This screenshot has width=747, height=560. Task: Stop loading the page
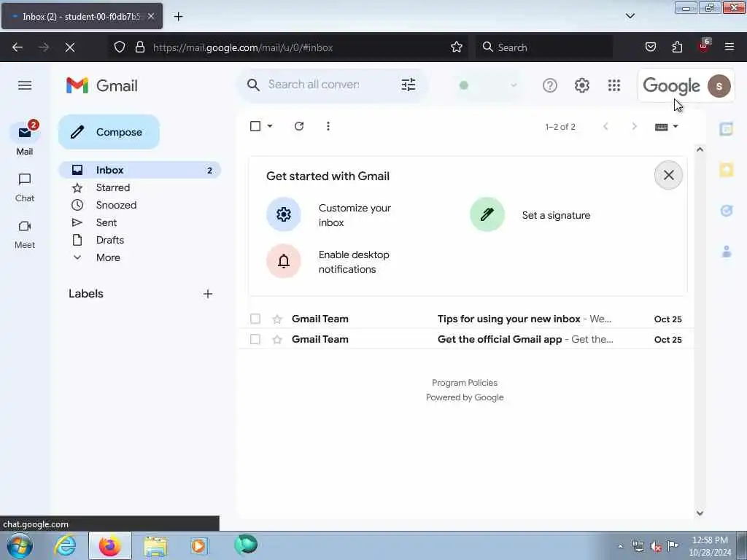(69, 47)
